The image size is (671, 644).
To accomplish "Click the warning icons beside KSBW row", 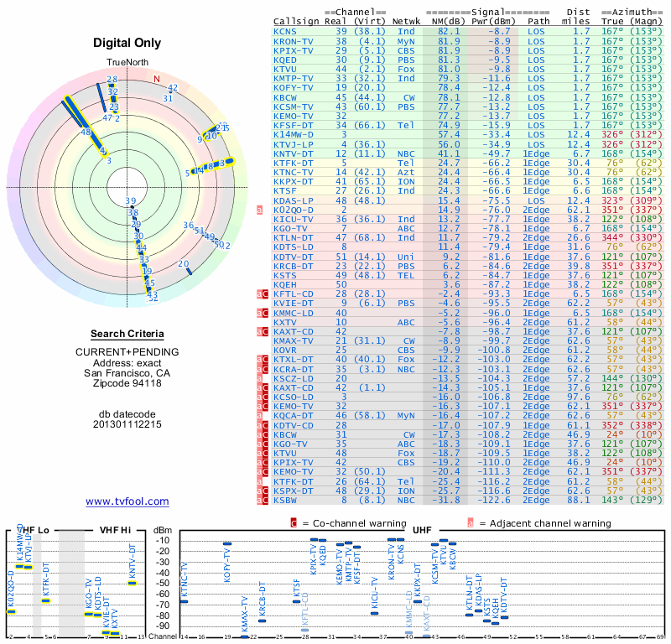I will click(263, 500).
